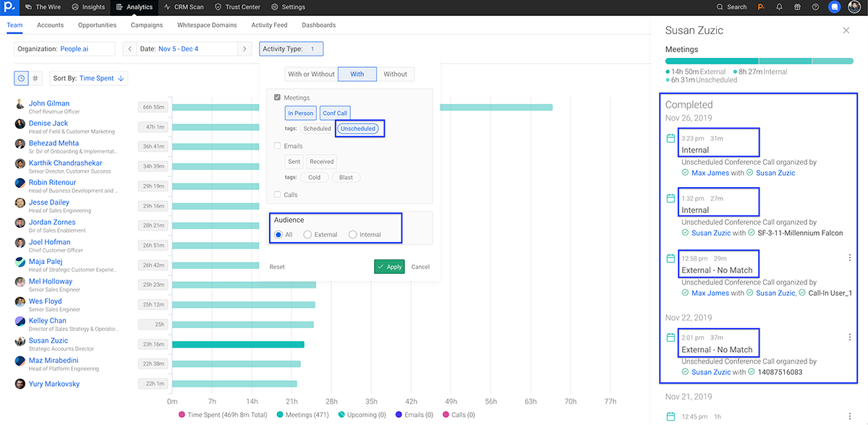The image size is (868, 425).
Task: Click the help question mark icon
Action: (815, 7)
